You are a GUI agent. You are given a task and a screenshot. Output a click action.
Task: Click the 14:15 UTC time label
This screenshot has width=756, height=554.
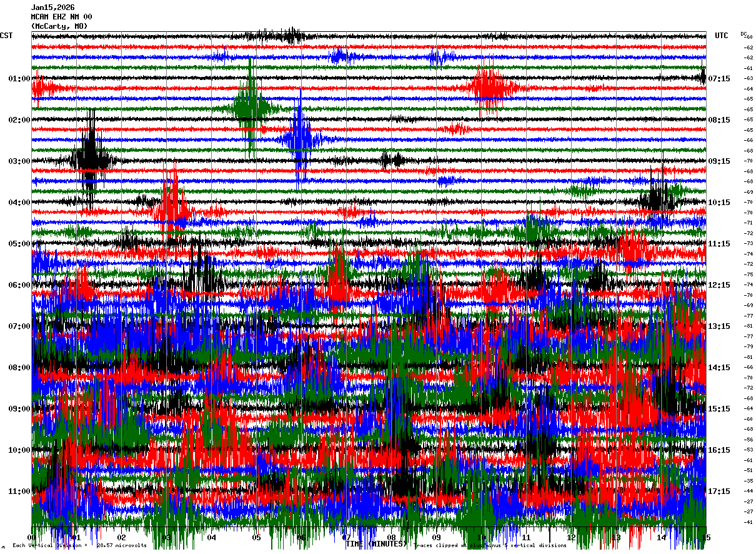tap(719, 368)
